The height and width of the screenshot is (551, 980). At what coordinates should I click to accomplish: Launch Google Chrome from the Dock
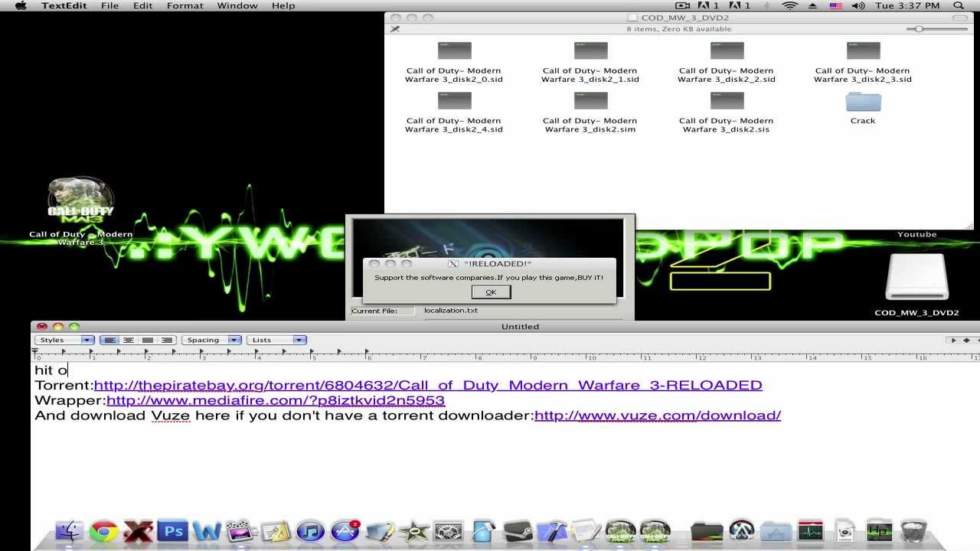pyautogui.click(x=103, y=531)
